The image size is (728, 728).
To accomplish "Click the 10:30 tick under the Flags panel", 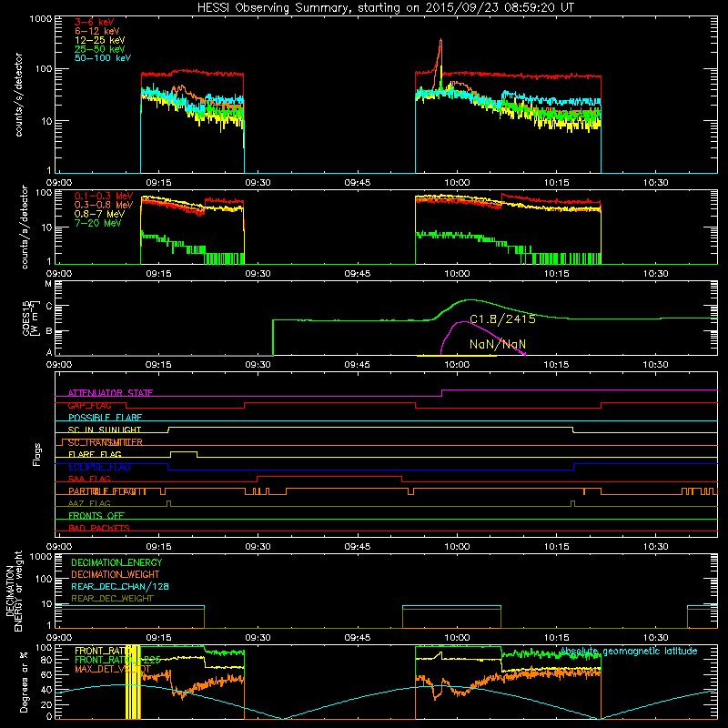I will [655, 547].
